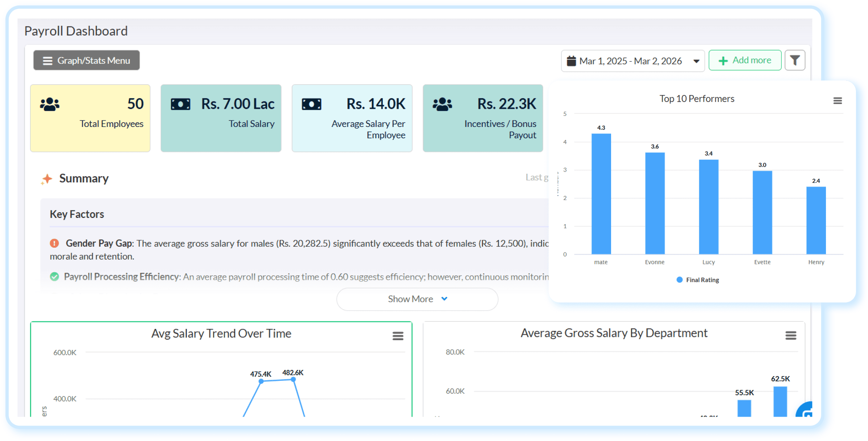
Task: Click the mate bar in Top 10 Performers
Action: (601, 194)
